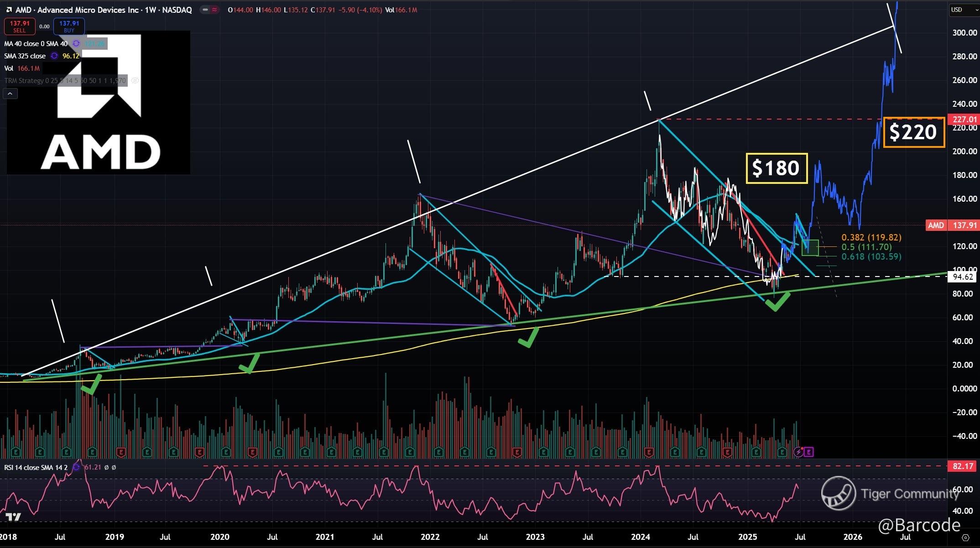Viewport: 980px width, 548px height.
Task: Open the USD currency dropdown
Action: 964,10
